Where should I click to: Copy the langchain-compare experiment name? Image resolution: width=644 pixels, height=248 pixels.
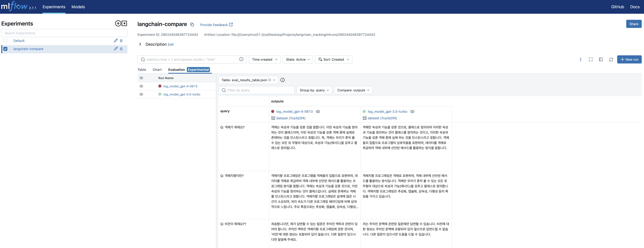tap(192, 24)
